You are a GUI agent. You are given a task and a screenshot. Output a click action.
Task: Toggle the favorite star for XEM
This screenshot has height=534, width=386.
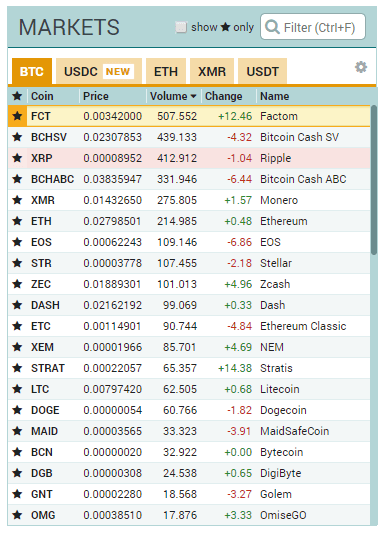(17, 347)
